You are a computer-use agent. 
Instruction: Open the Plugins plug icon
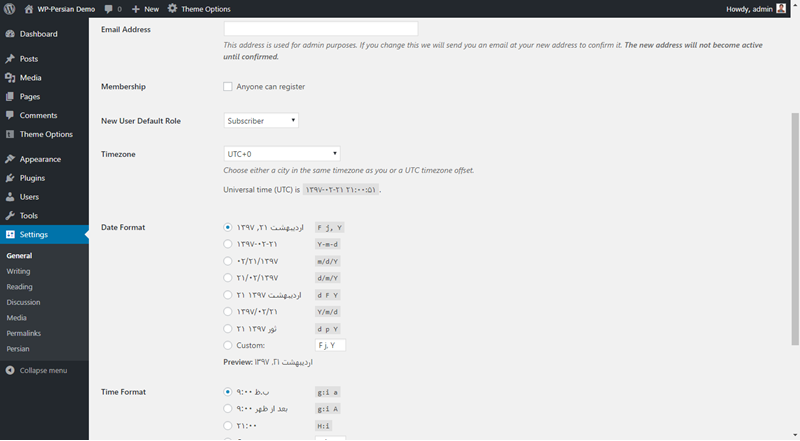pos(10,178)
